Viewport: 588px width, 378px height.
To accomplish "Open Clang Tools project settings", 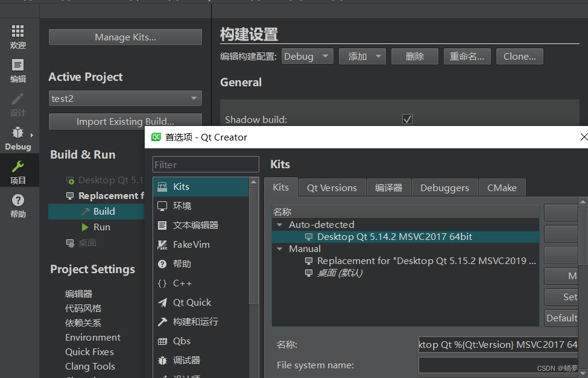I will (x=90, y=367).
